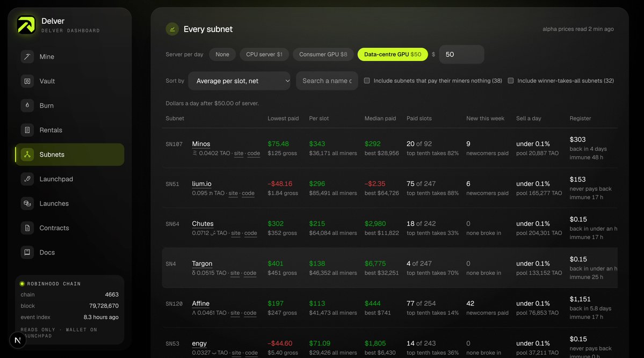Viewport: 644px width, 358px height.
Task: Open the engy subnet link
Action: (199, 343)
